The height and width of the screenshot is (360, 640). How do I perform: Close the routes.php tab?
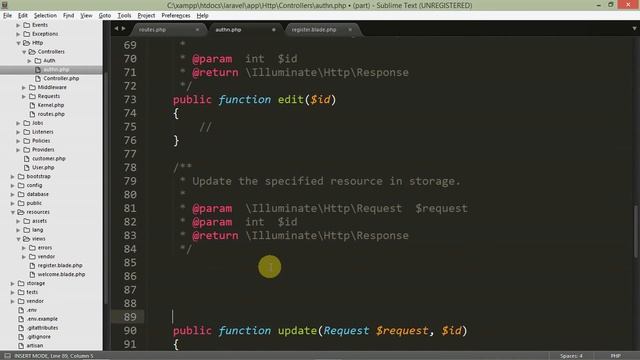tap(198, 30)
